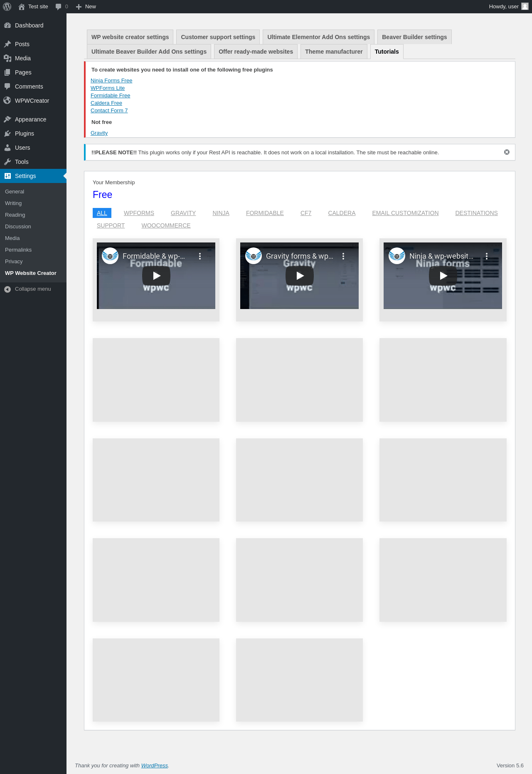Filter tutorials by WOOCOMMERCE

coord(166,225)
